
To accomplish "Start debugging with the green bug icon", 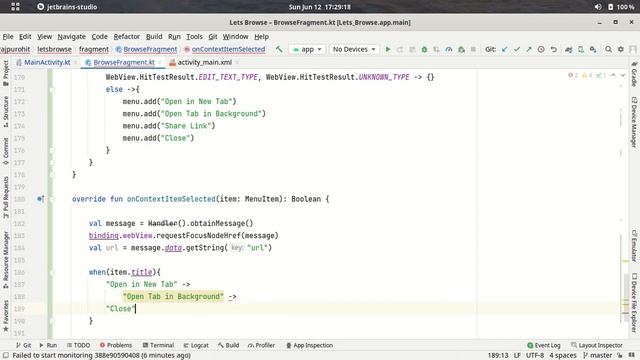I will click(424, 49).
